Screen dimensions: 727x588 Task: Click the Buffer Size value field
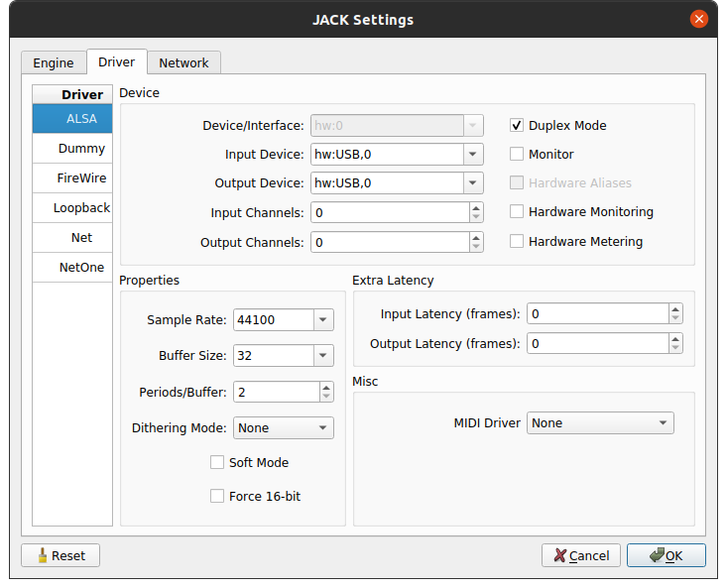(274, 355)
